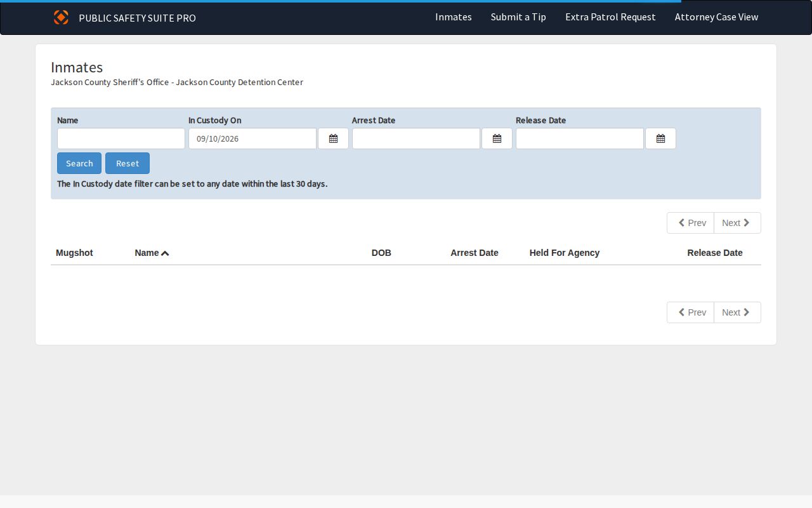Click the Release Date filter input

click(580, 138)
